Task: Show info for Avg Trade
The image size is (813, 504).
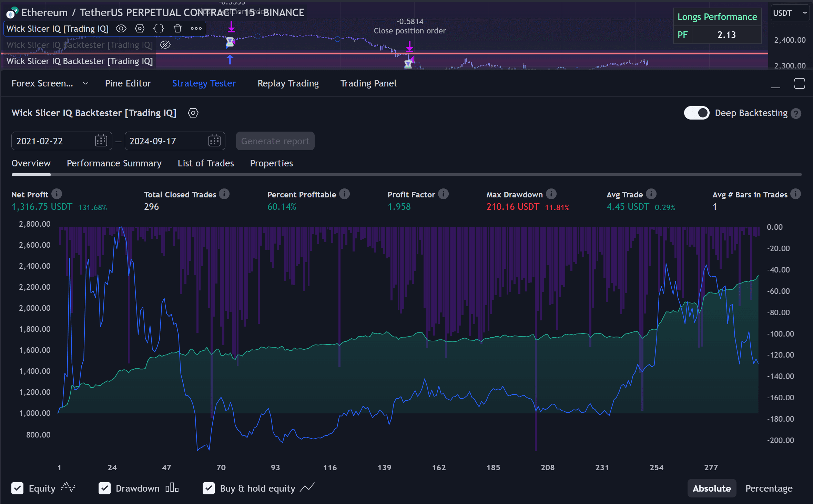Action: (651, 194)
